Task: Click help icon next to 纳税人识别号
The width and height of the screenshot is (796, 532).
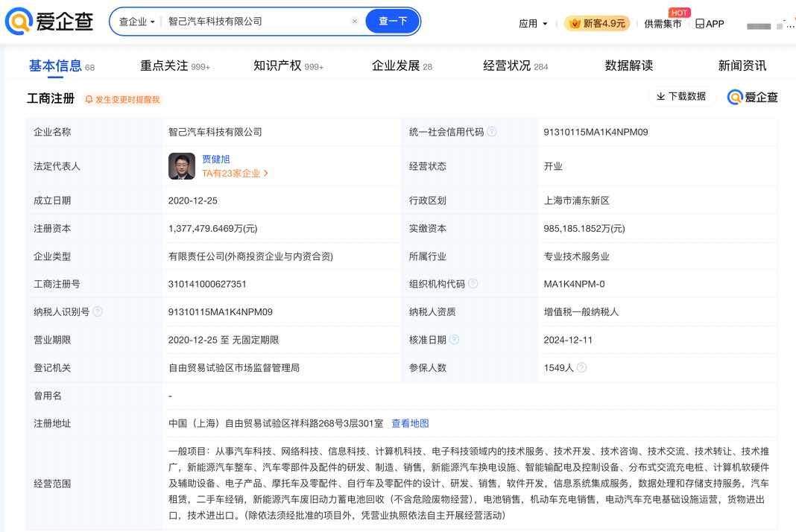Action: click(98, 311)
